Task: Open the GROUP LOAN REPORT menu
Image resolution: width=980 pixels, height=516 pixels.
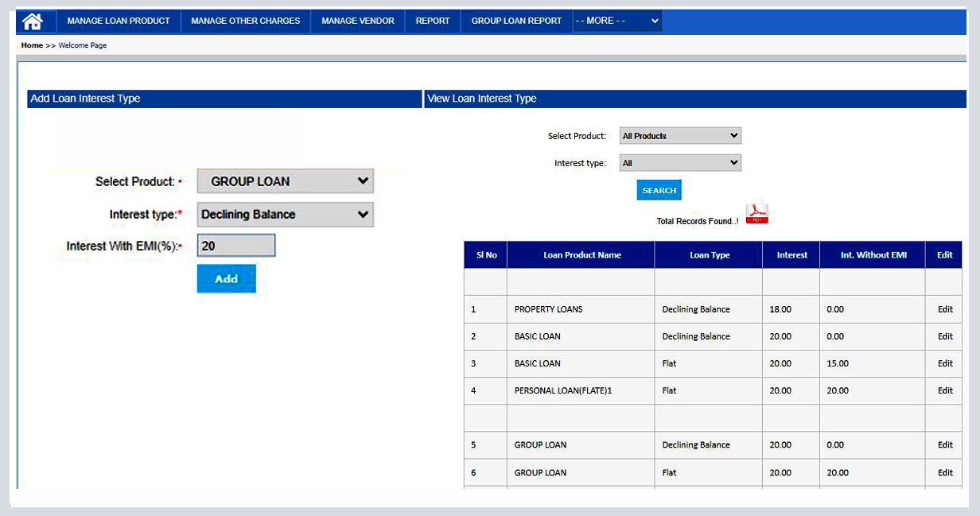Action: (x=515, y=21)
